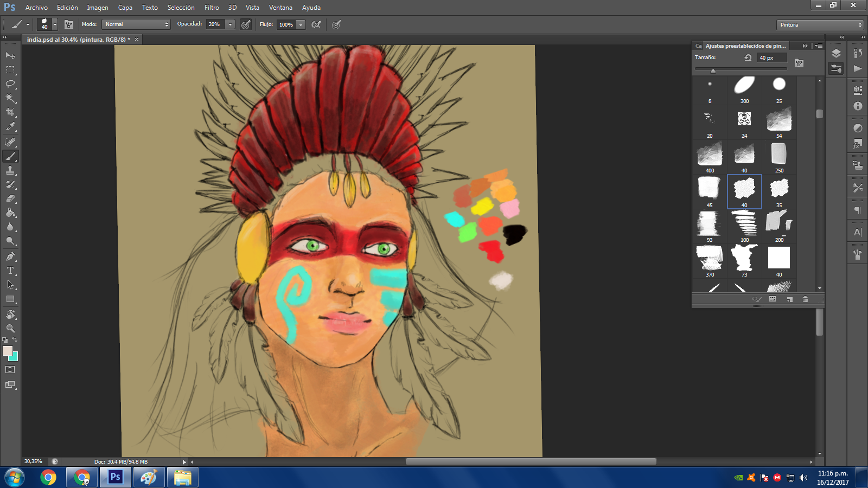Open the brush presets panel flyout menu
Screen dimensions: 868x488
click(819, 46)
